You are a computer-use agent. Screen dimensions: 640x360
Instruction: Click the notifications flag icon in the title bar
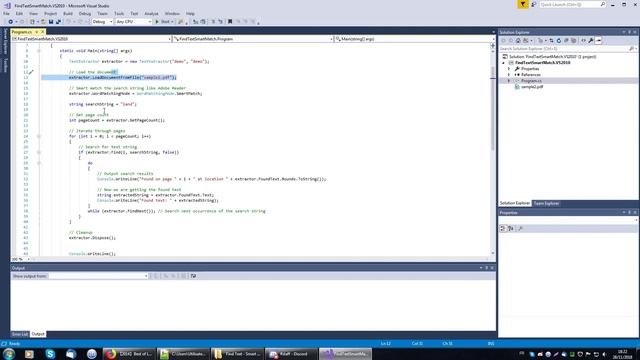point(522,4)
